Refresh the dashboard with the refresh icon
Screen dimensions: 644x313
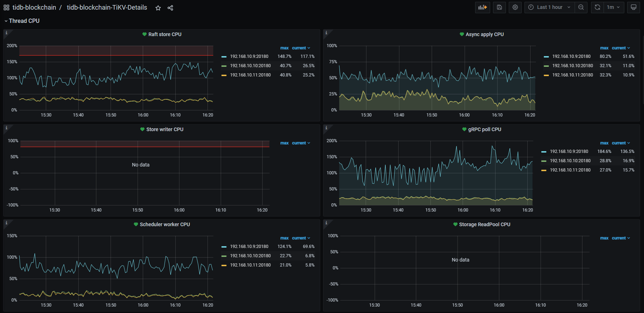597,7
